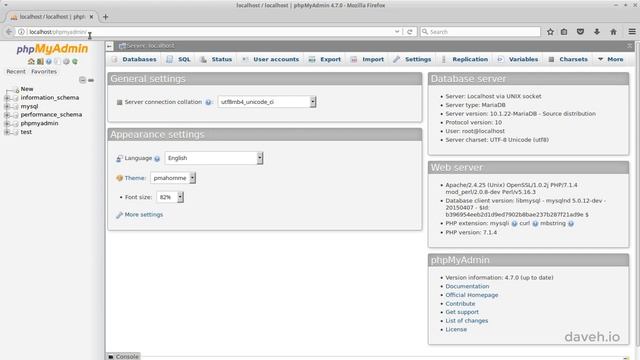640x360 pixels.
Task: Click the Pocket icon in Firefox toolbar
Action: 580,32
